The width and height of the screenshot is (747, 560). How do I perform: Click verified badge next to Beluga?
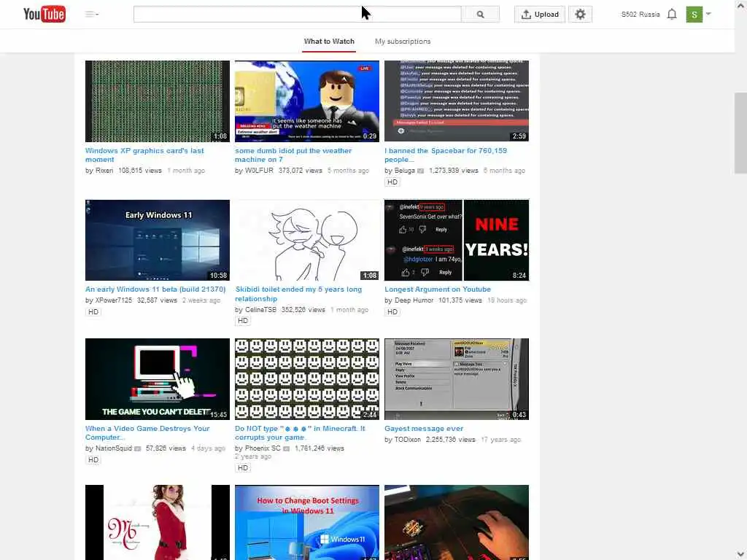coord(420,171)
